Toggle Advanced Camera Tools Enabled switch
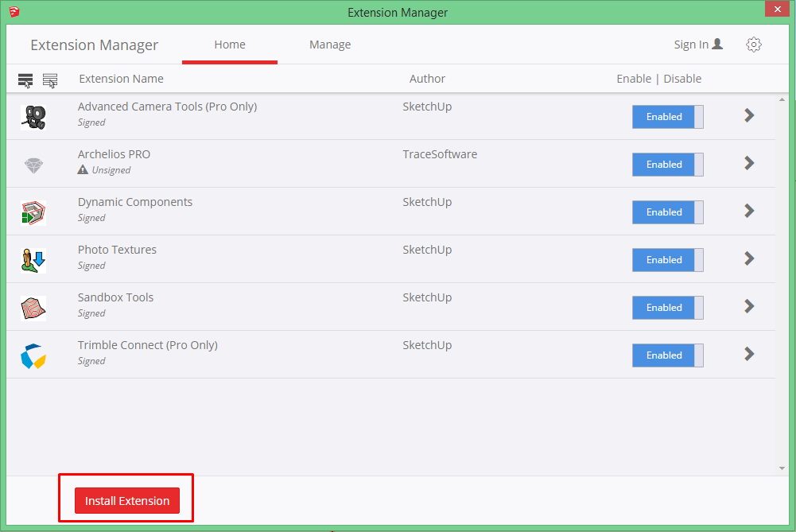This screenshot has height=532, width=796. 667,117
